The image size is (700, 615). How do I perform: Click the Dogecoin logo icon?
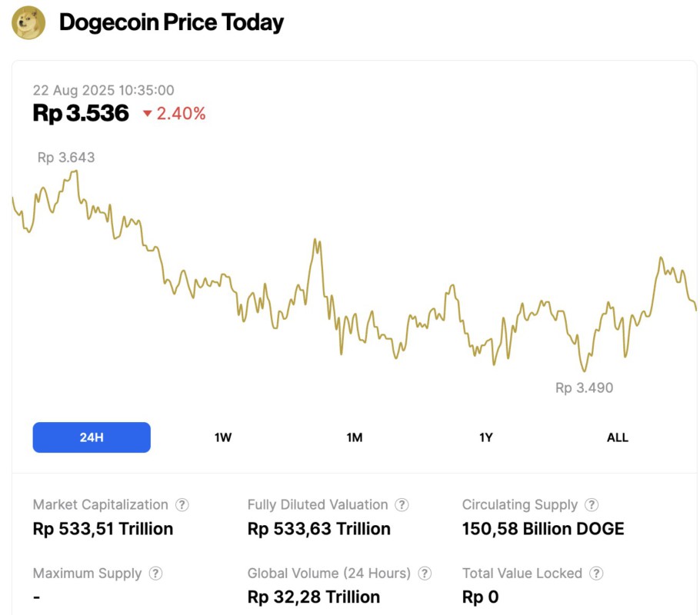27,22
